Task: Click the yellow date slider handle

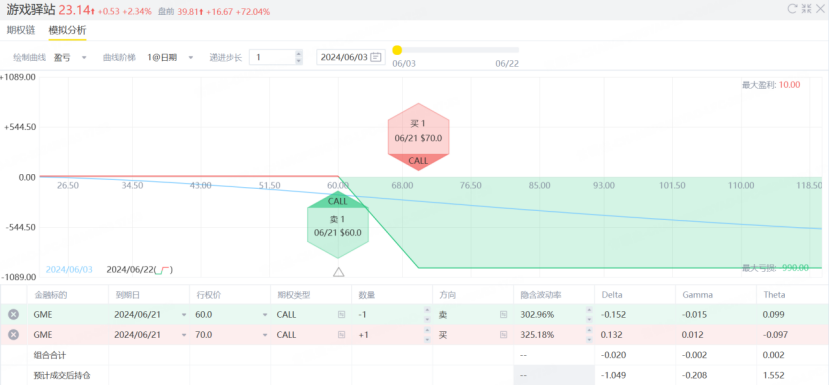Action: tap(397, 50)
